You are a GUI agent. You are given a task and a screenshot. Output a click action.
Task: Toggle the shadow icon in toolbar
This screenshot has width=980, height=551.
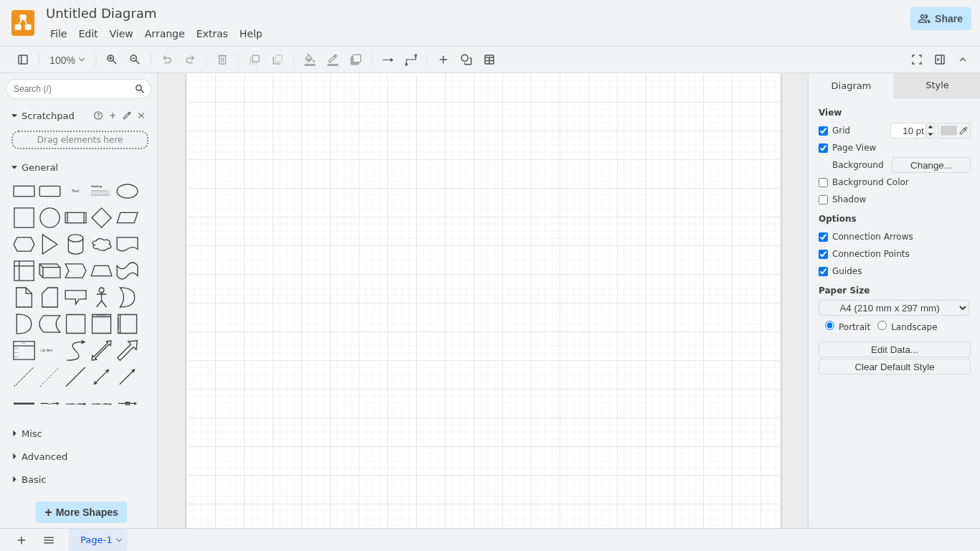tap(356, 60)
